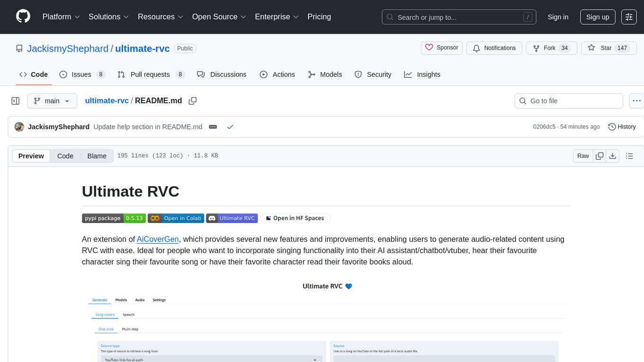Select the Preview view toggle
Screen dimensions: 644x362
pos(31,156)
